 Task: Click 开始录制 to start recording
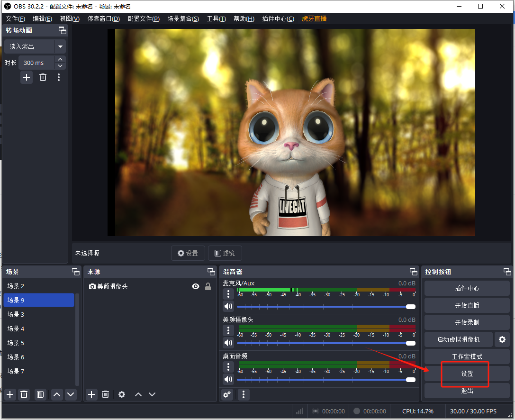click(467, 322)
